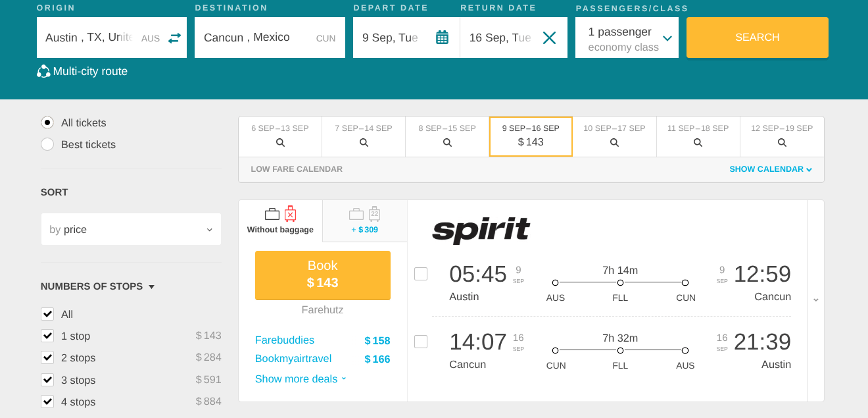Select the Without baggage tab

click(x=280, y=221)
